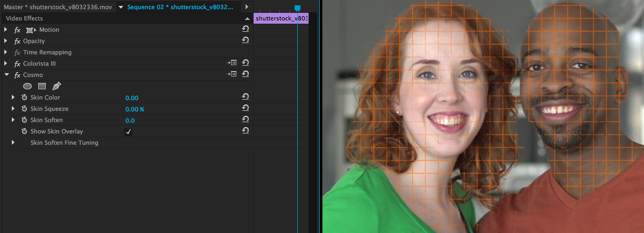Select the Time Remapping label

tap(47, 53)
